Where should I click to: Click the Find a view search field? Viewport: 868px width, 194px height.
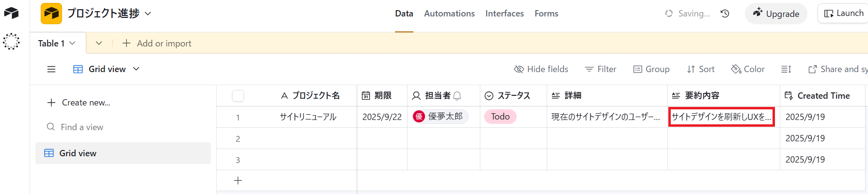[82, 127]
